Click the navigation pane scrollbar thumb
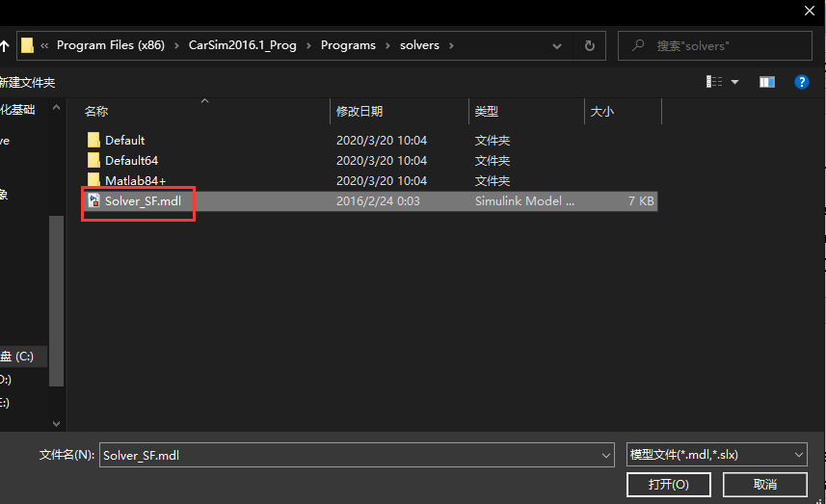 coord(56,302)
